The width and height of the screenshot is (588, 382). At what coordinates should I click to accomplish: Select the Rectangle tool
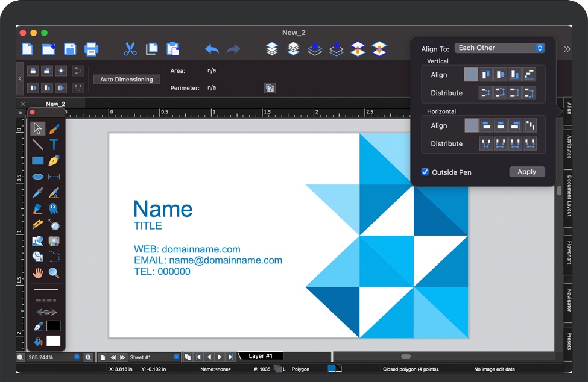37,161
